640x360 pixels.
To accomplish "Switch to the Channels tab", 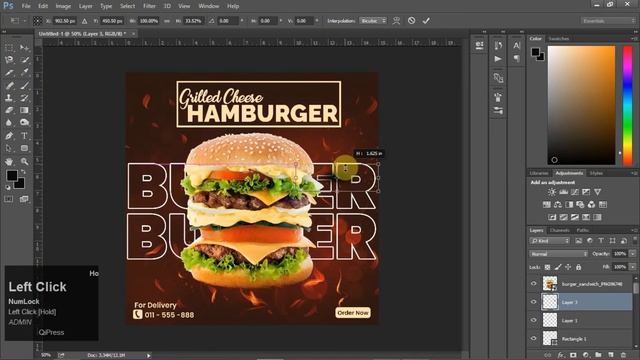I will point(560,230).
